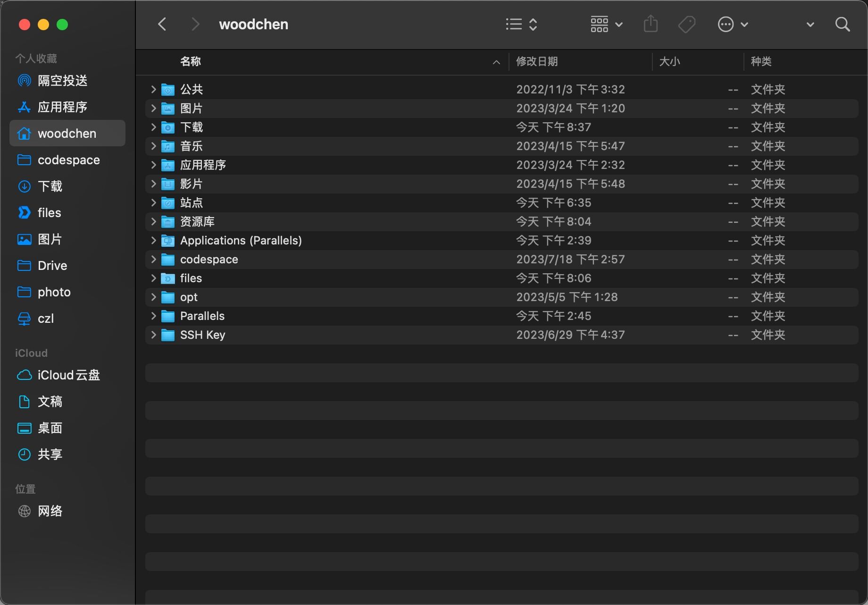Expand the 下载 folder disclosure arrow
This screenshot has width=868, height=605.
pyautogui.click(x=153, y=127)
